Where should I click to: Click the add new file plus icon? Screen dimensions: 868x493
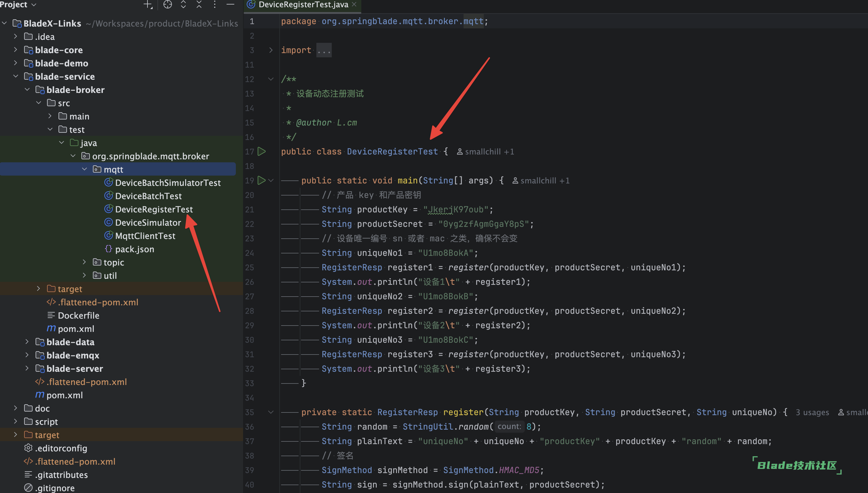click(148, 5)
